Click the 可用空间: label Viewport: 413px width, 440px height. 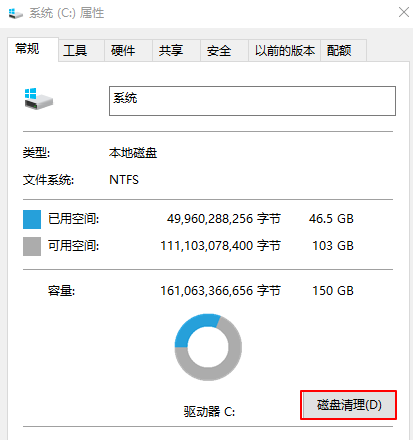[73, 246]
